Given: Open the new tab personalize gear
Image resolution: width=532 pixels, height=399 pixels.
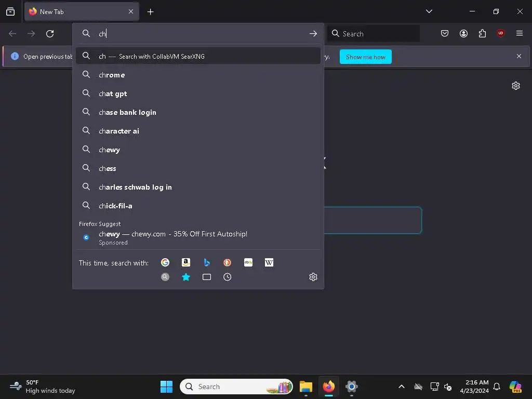Looking at the screenshot, I should [x=516, y=86].
